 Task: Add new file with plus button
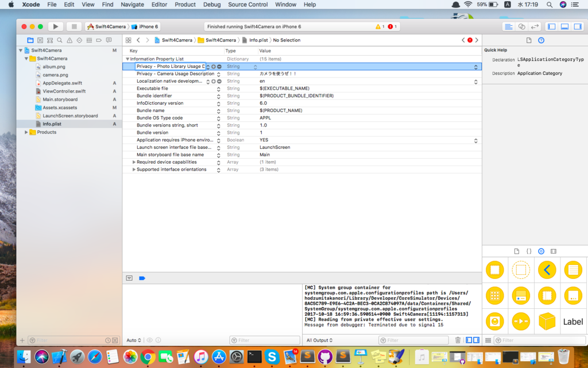tap(22, 340)
